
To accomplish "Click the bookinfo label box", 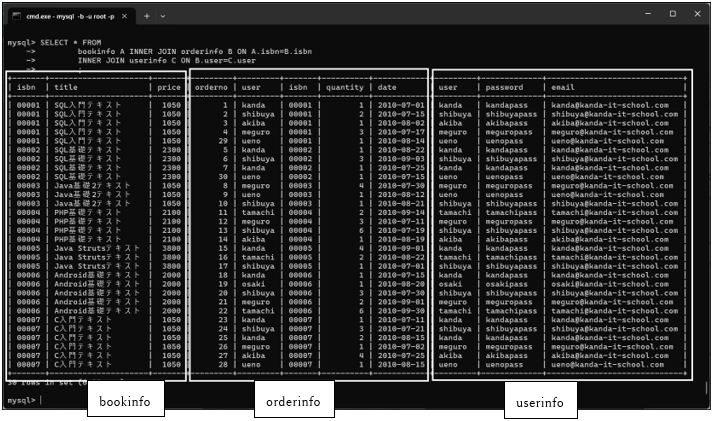I will click(x=125, y=401).
